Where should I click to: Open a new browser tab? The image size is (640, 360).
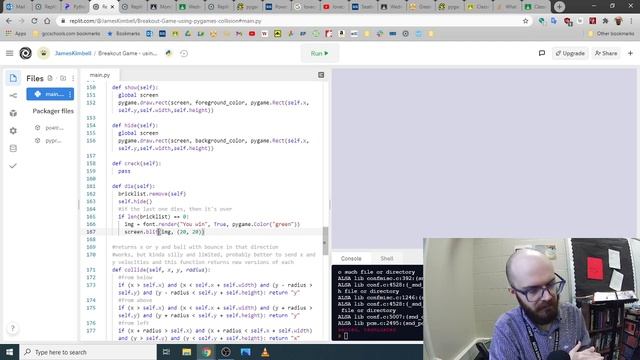559,7
